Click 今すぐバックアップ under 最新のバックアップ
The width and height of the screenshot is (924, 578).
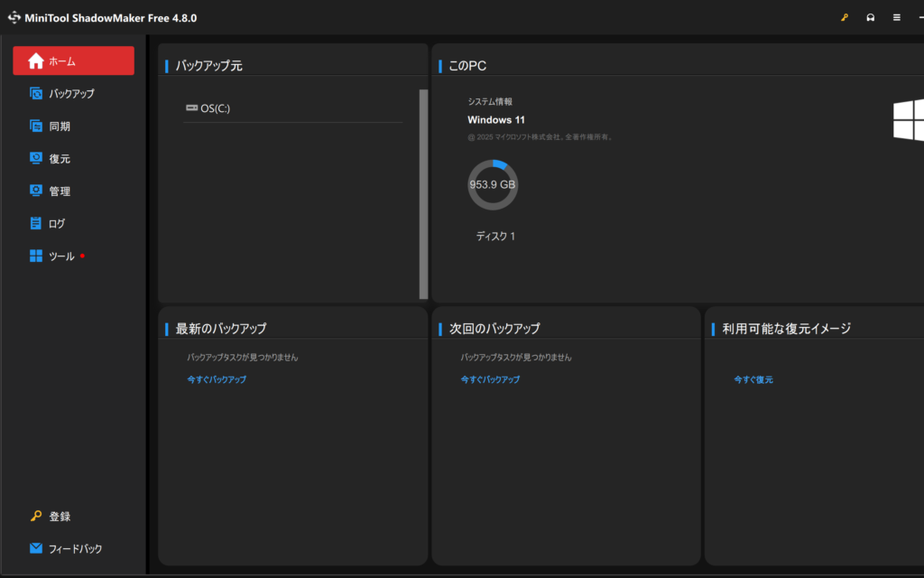[217, 379]
